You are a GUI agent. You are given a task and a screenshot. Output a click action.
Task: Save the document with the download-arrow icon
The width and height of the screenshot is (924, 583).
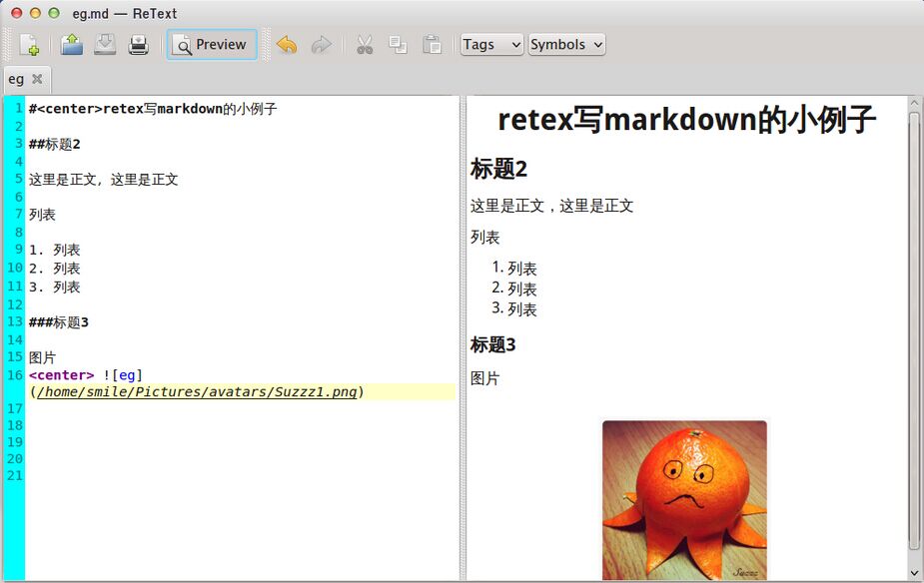coord(105,45)
